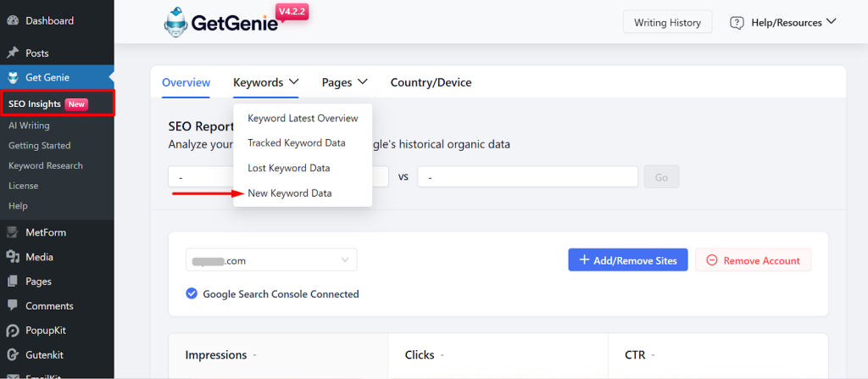The image size is (868, 379).
Task: Click the Pages label in sidebar
Action: (38, 281)
